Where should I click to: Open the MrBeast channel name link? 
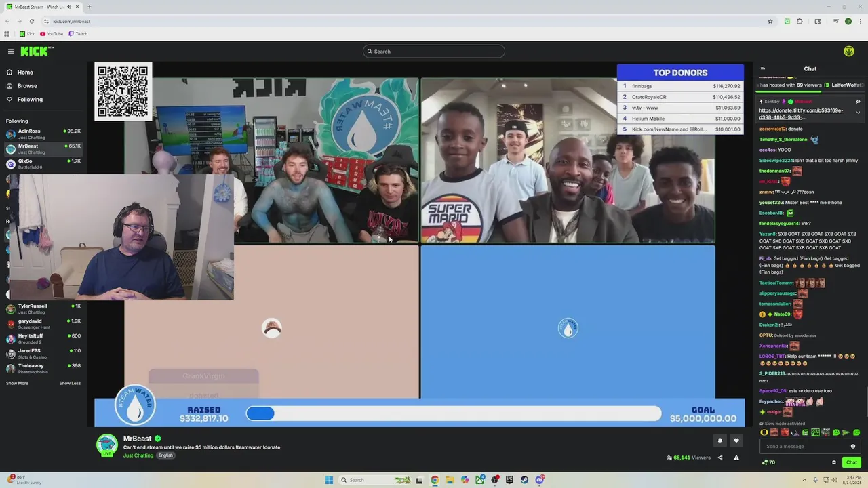(x=137, y=439)
